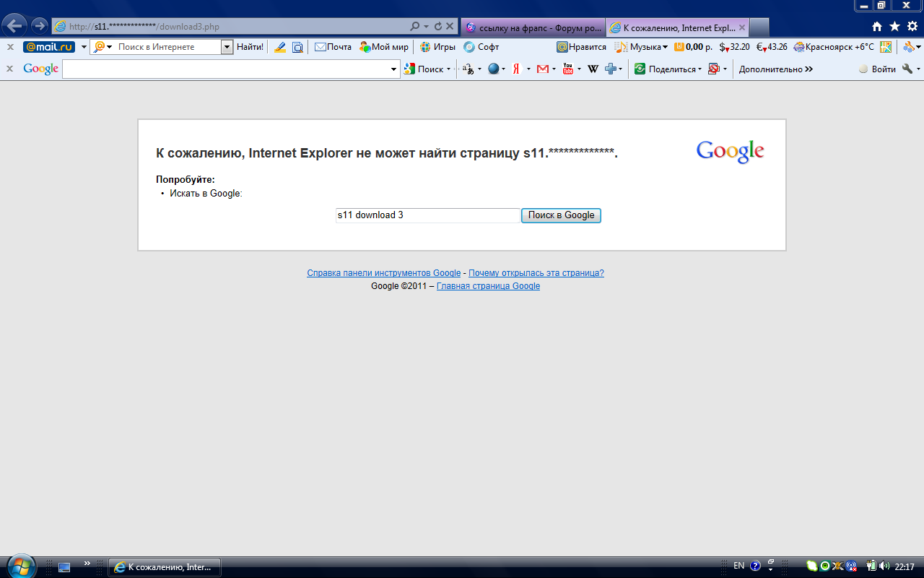
Task: Click the Mail.ru maps icon
Action: (x=886, y=47)
